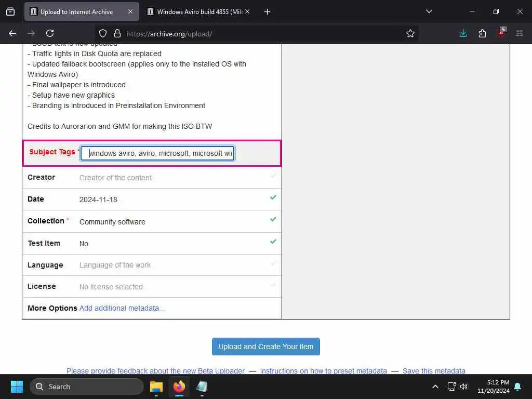Image resolution: width=532 pixels, height=399 pixels.
Task: Open the tracking protection shield icon
Action: [x=103, y=33]
